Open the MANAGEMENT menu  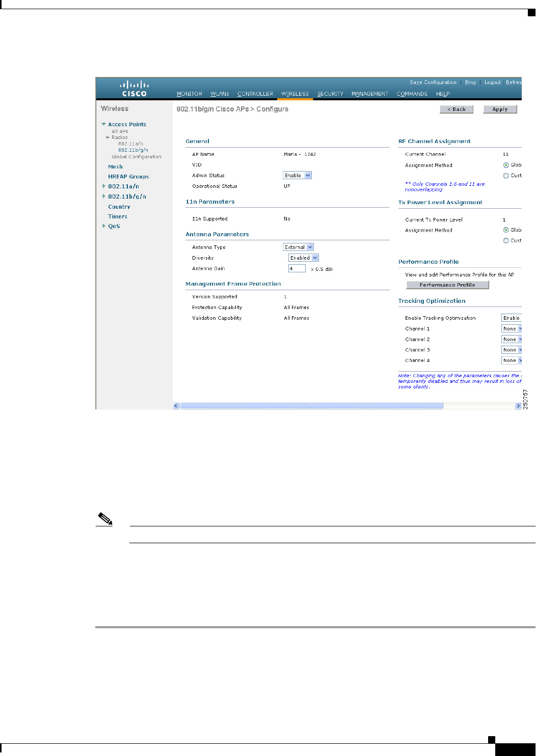[370, 94]
